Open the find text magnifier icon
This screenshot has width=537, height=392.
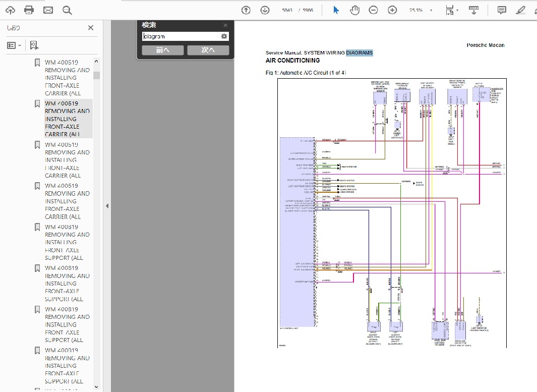click(x=67, y=10)
